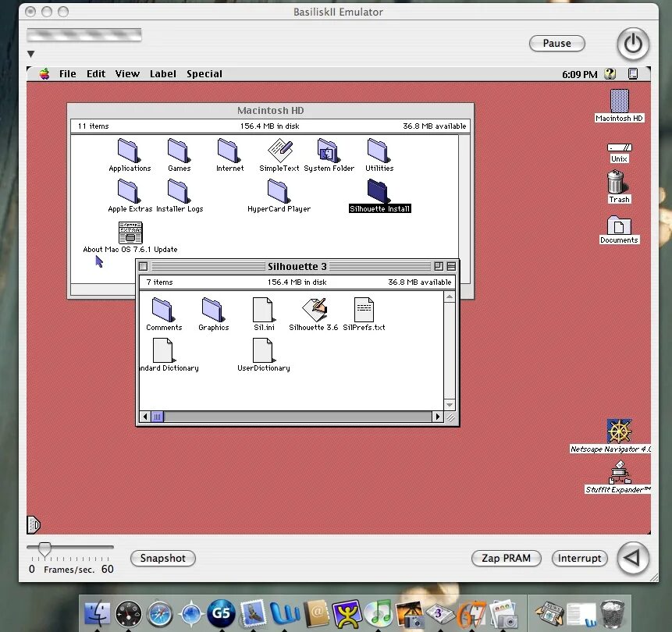The width and height of the screenshot is (672, 632).
Task: Select the HyperCard Player folder
Action: [278, 191]
